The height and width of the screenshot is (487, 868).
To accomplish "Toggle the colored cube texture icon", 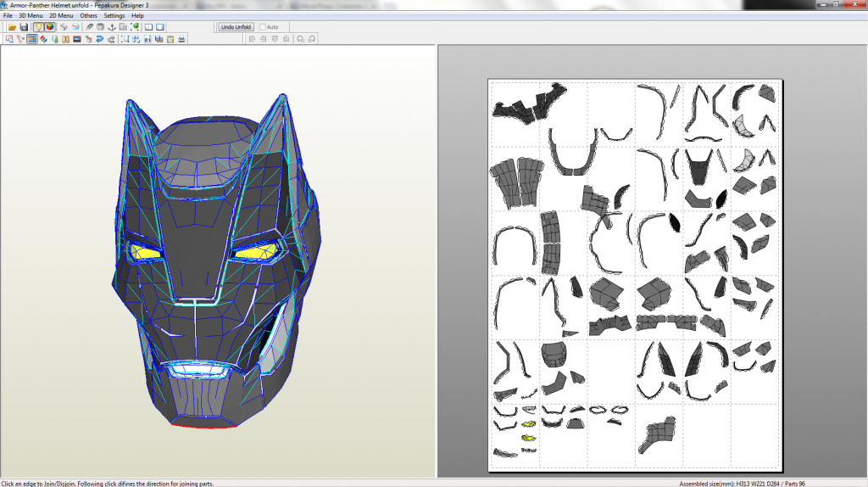I will [x=50, y=26].
